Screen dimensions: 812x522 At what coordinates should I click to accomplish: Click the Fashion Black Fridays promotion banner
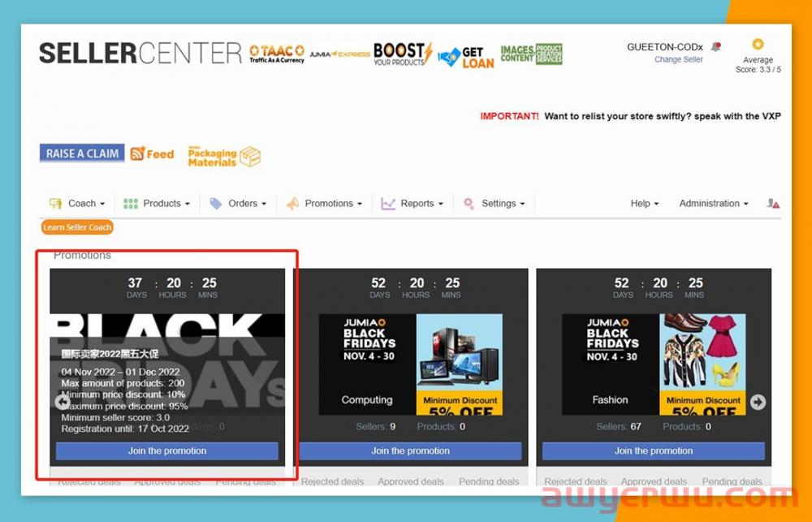click(654, 364)
